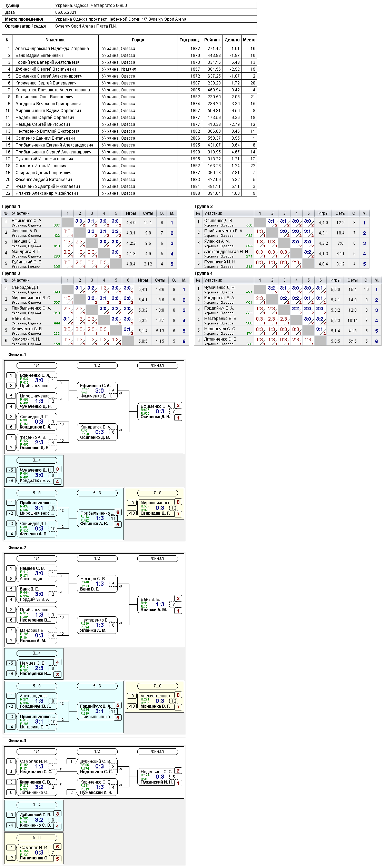
Task: Click the 'Турнир' label
Action: (12, 6)
